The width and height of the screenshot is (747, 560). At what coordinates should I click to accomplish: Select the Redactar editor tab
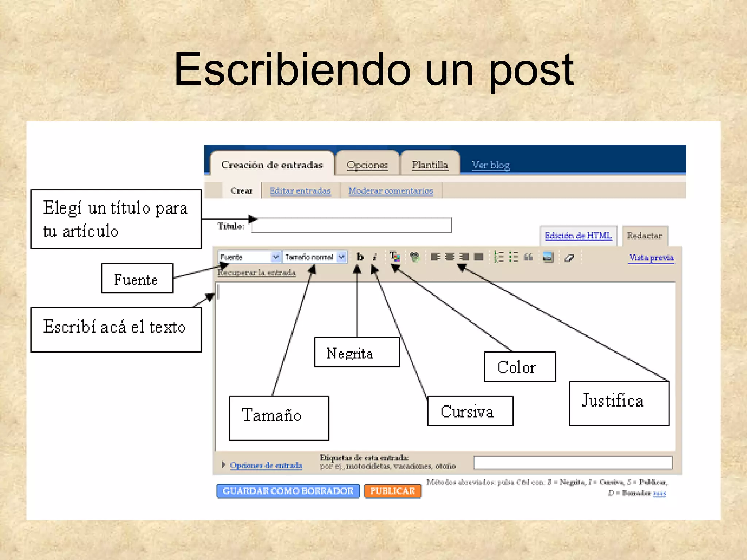(x=645, y=236)
